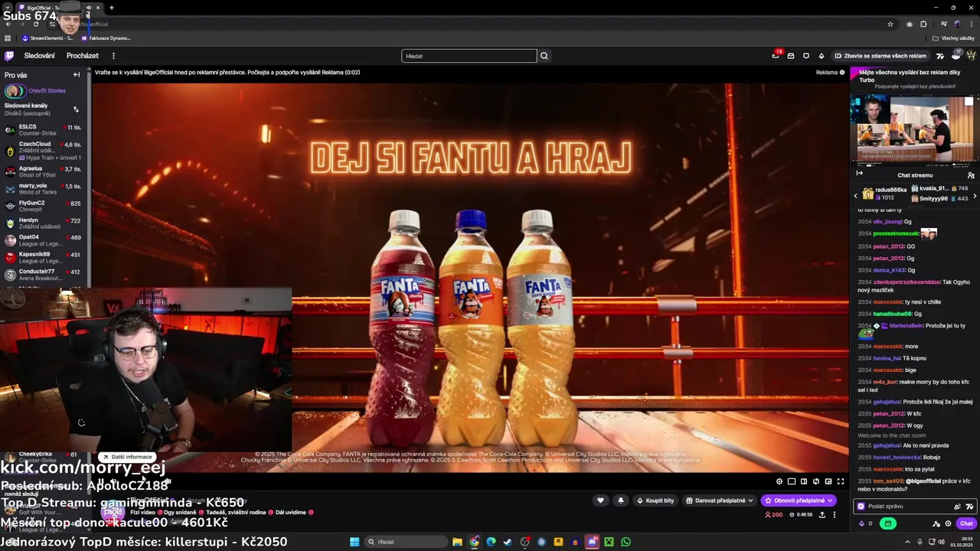The width and height of the screenshot is (980, 551).
Task: Open Darovat předplatné dropdown
Action: [719, 500]
